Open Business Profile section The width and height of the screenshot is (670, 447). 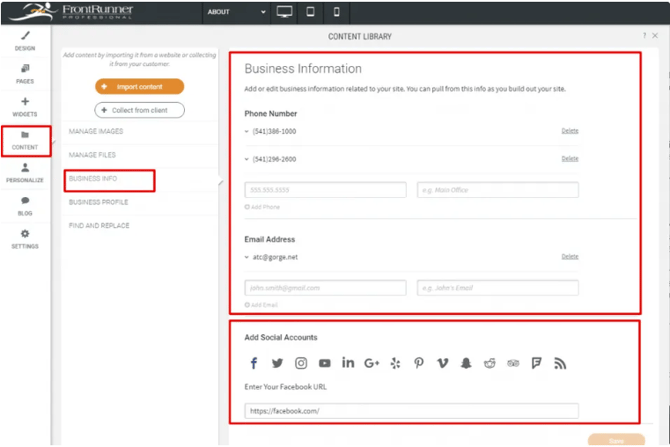(98, 203)
